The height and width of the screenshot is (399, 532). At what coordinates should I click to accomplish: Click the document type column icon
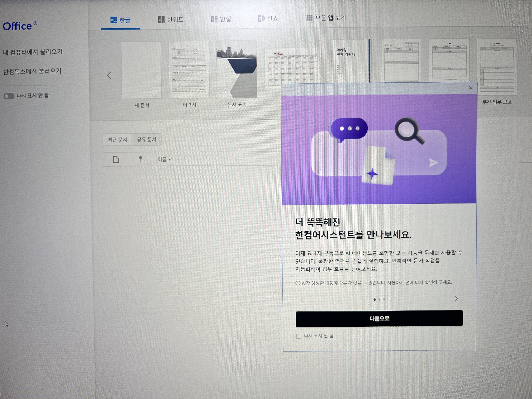click(x=116, y=160)
